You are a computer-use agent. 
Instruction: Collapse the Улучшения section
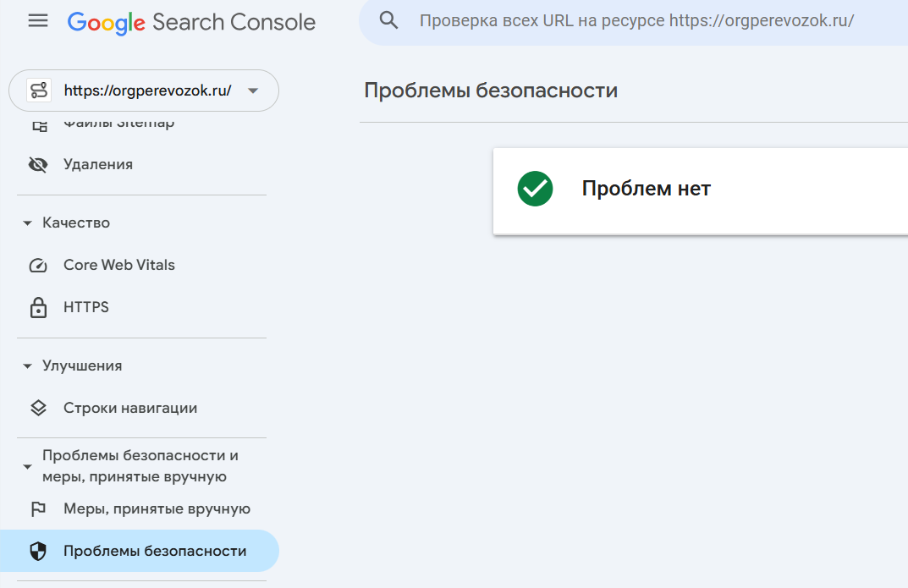(x=27, y=366)
